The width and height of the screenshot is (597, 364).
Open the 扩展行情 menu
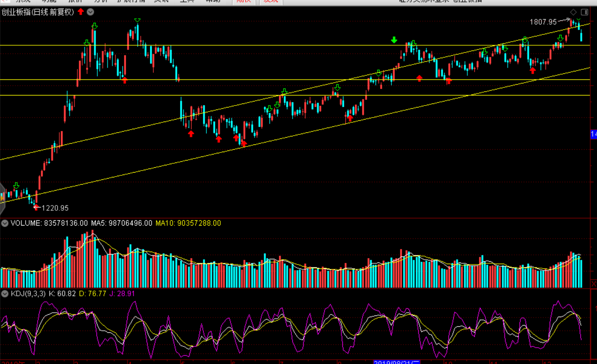pos(131,1)
